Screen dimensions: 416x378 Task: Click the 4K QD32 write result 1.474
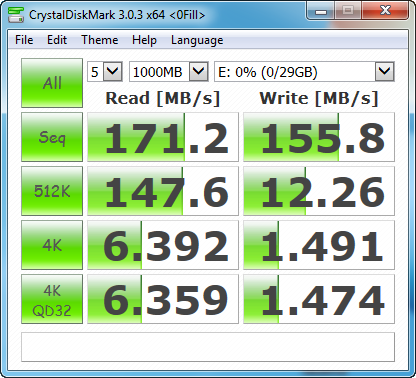[x=319, y=299]
